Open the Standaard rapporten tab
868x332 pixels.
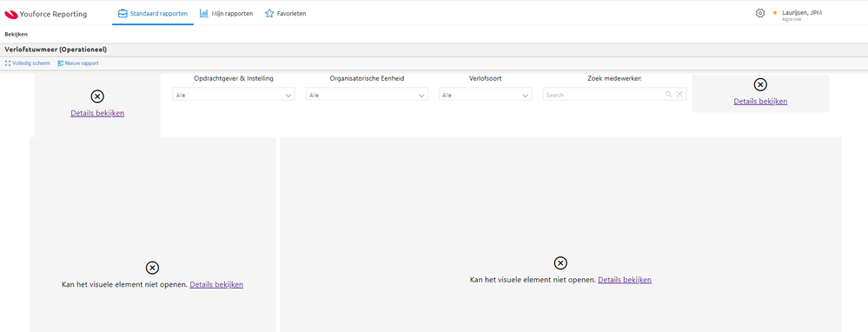[x=153, y=13]
